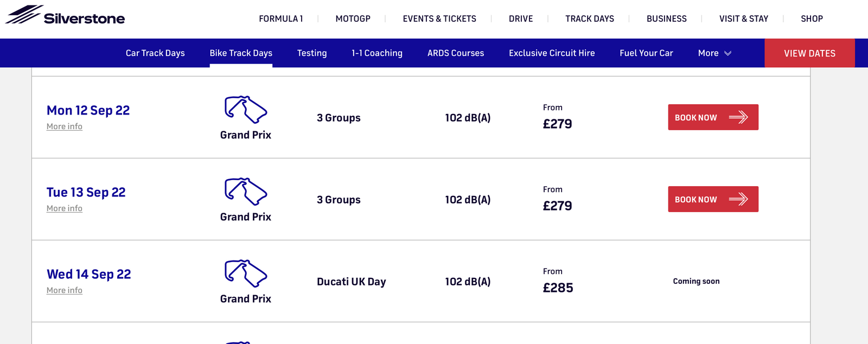The image size is (868, 344).
Task: Click Grand Prix circuit icon for Mon 12 Sep
Action: [246, 109]
